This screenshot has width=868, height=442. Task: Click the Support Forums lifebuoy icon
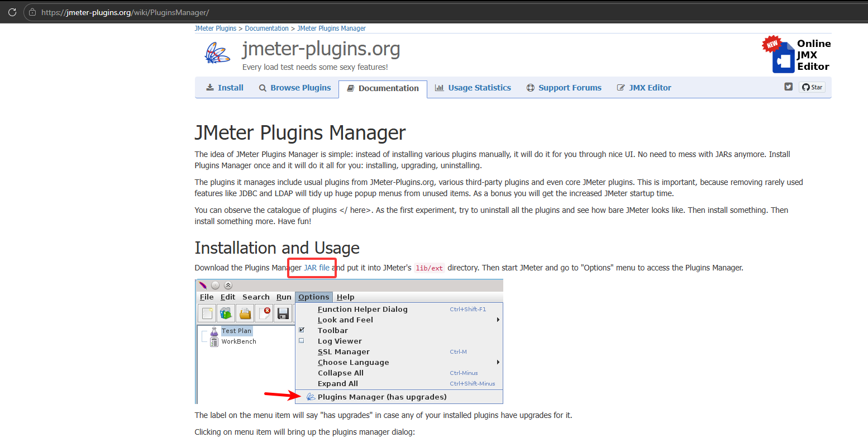click(531, 88)
